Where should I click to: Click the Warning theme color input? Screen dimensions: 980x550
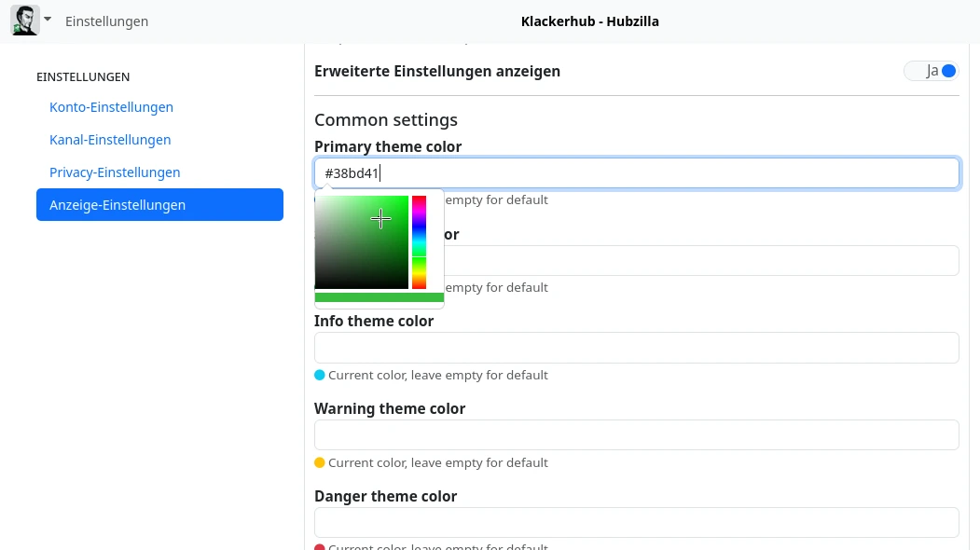[636, 435]
